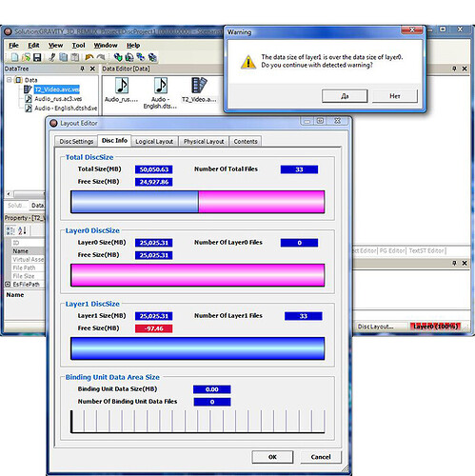Open the Tool menu

point(78,46)
